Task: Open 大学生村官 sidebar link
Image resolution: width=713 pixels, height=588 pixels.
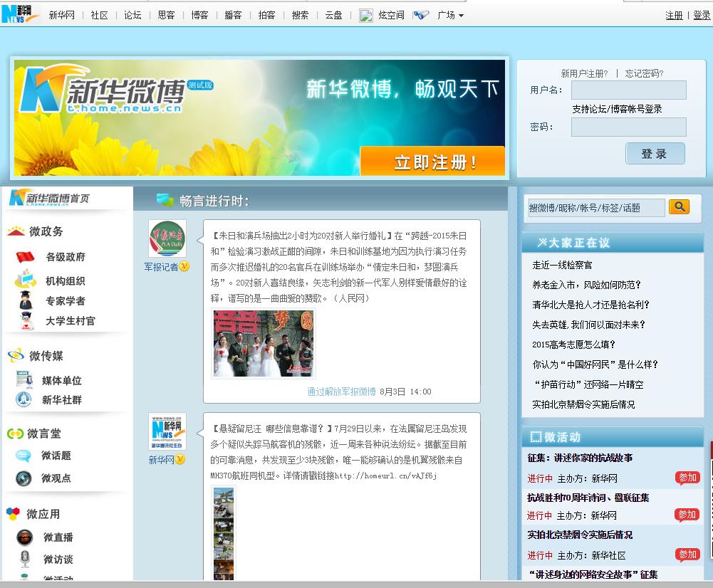Action: coord(71,321)
